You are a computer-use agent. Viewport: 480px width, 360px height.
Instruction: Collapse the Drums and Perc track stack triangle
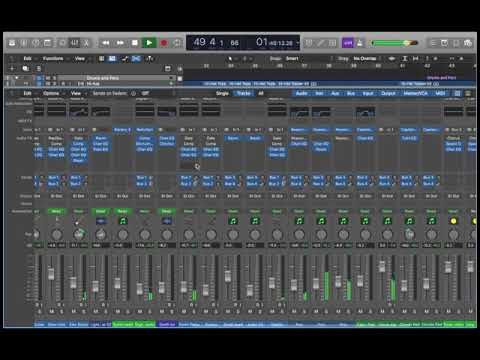coord(16,78)
